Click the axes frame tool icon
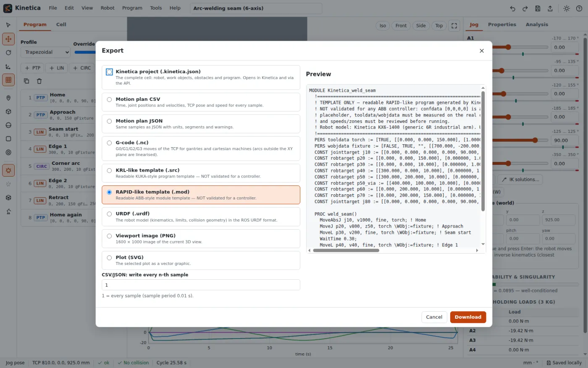The width and height of the screenshot is (588, 368). coord(8,66)
